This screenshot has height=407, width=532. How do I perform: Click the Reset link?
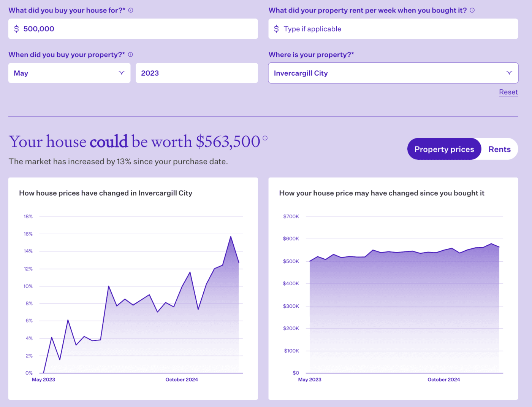(508, 92)
